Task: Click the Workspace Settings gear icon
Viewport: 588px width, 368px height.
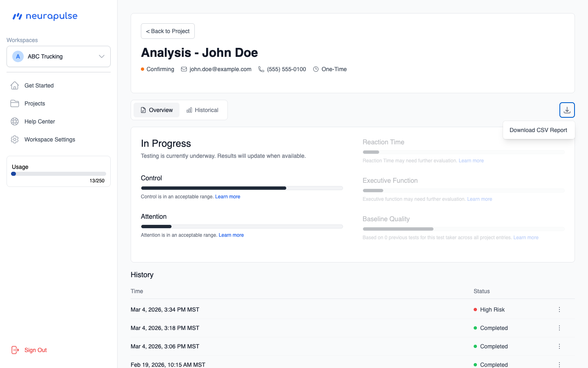Action: point(15,139)
